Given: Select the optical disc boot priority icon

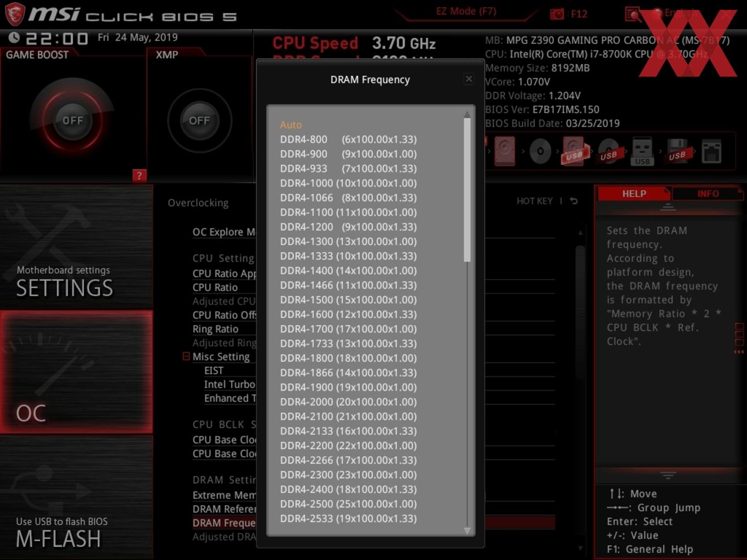Looking at the screenshot, I should click(x=540, y=151).
